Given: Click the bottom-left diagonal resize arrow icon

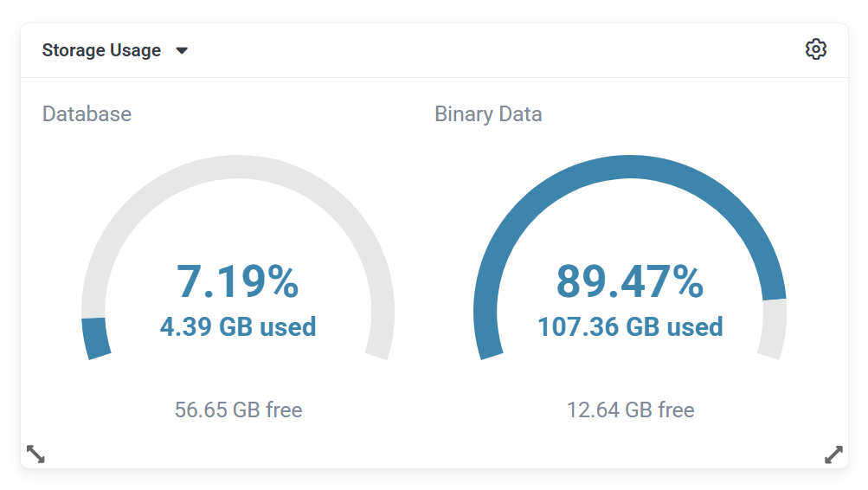Looking at the screenshot, I should pos(35,454).
